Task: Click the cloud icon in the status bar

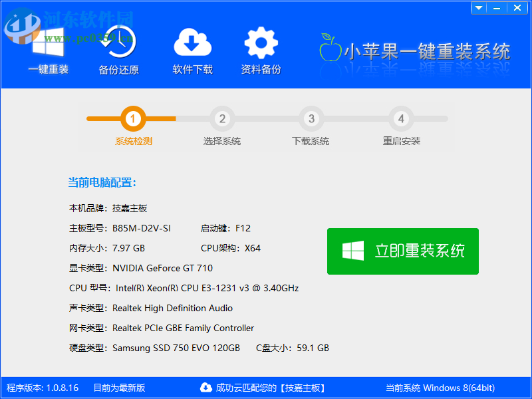Action: [207, 388]
